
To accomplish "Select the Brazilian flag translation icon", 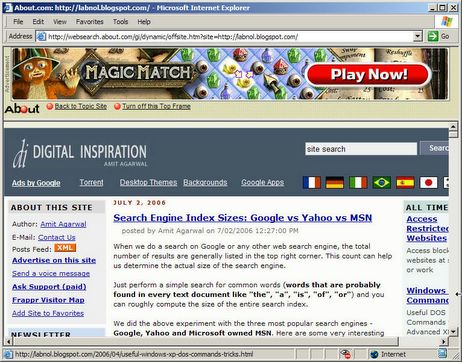I will pos(382,182).
